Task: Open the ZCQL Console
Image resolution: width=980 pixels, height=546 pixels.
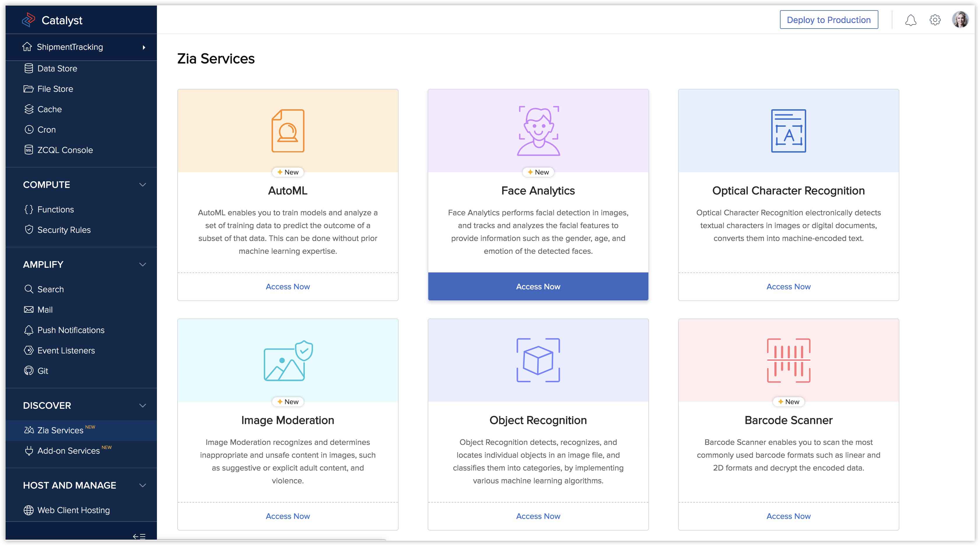Action: 65,150
